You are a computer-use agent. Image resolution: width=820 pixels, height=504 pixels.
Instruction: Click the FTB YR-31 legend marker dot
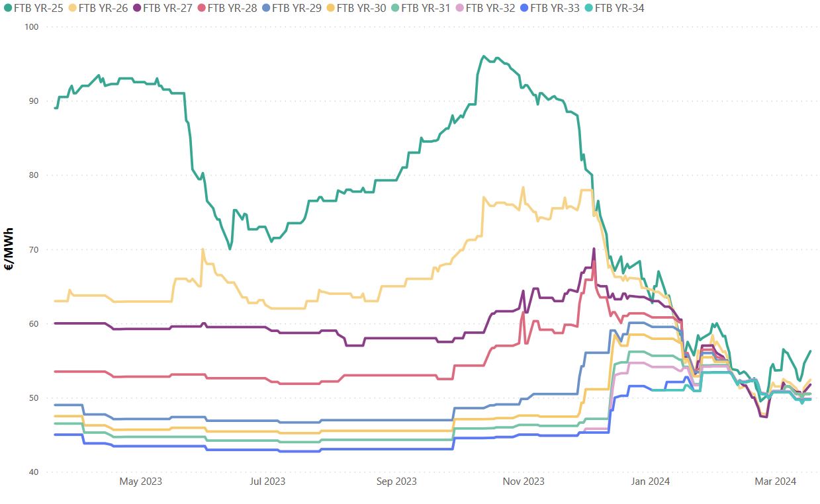click(394, 8)
